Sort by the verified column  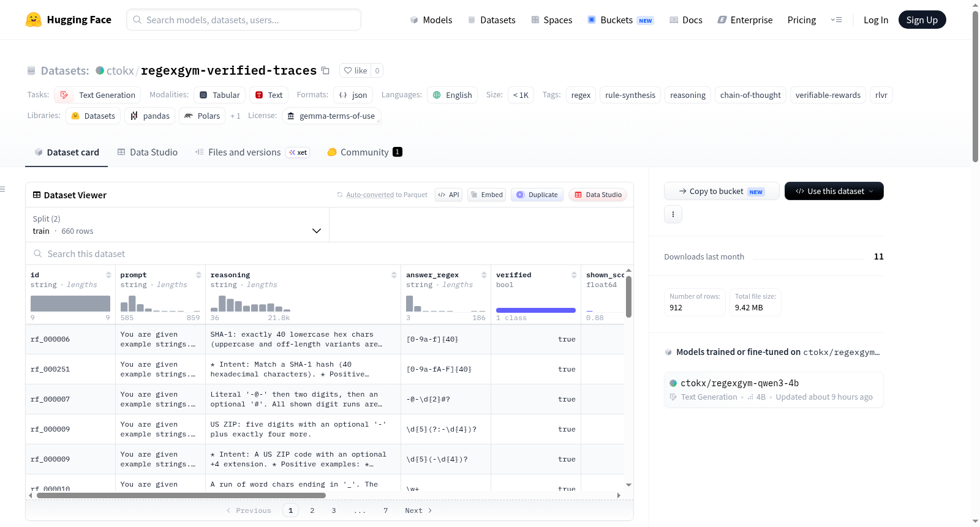(x=574, y=275)
